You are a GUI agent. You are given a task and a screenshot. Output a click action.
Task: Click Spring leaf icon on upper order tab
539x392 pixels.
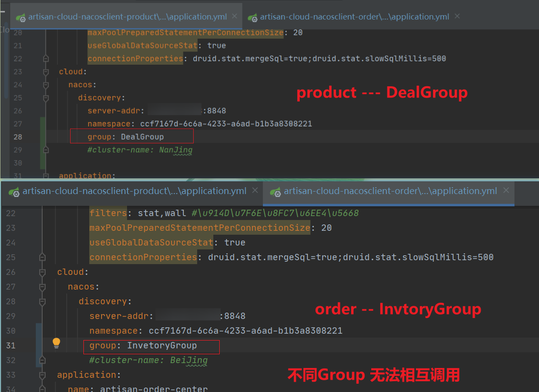[x=252, y=17]
